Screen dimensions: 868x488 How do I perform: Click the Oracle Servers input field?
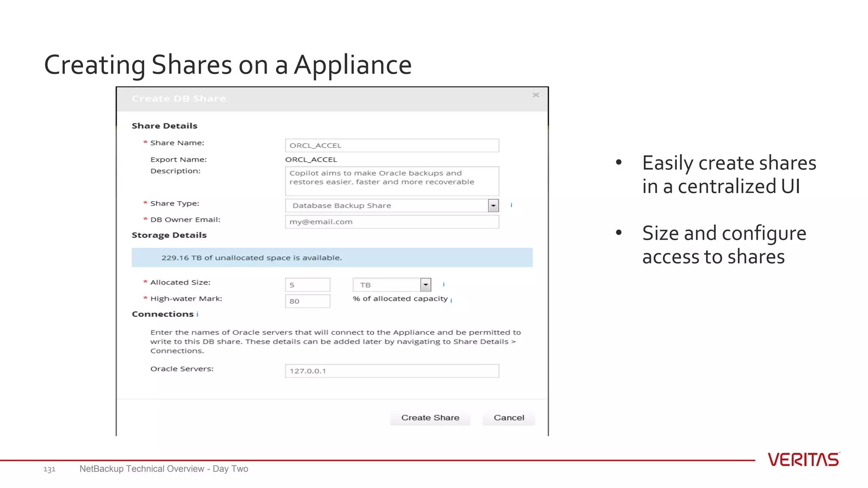coord(392,371)
